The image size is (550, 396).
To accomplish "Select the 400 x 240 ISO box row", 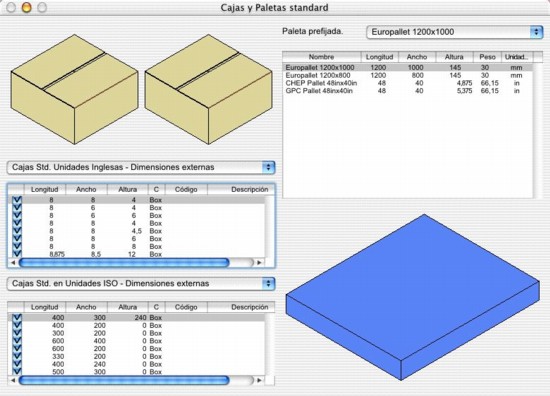I will 137,364.
